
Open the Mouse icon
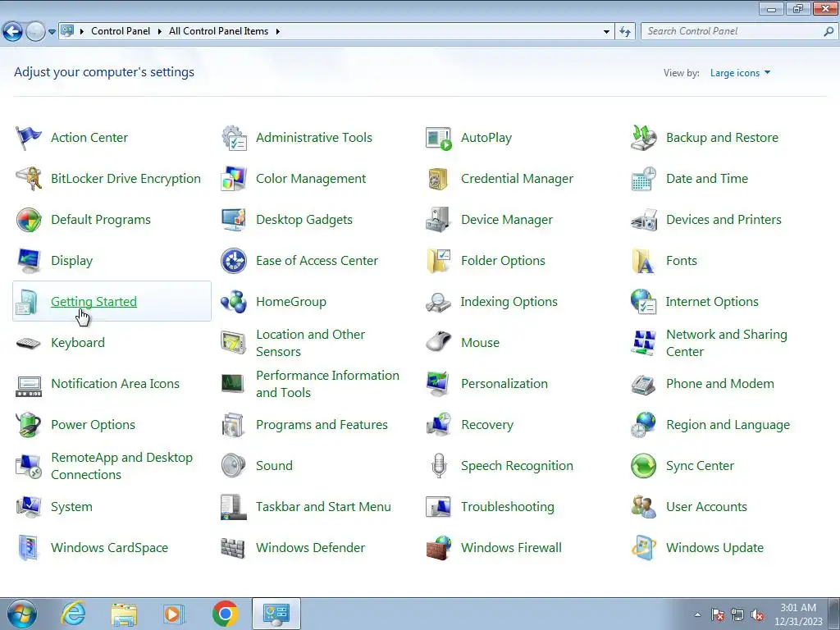[439, 343]
